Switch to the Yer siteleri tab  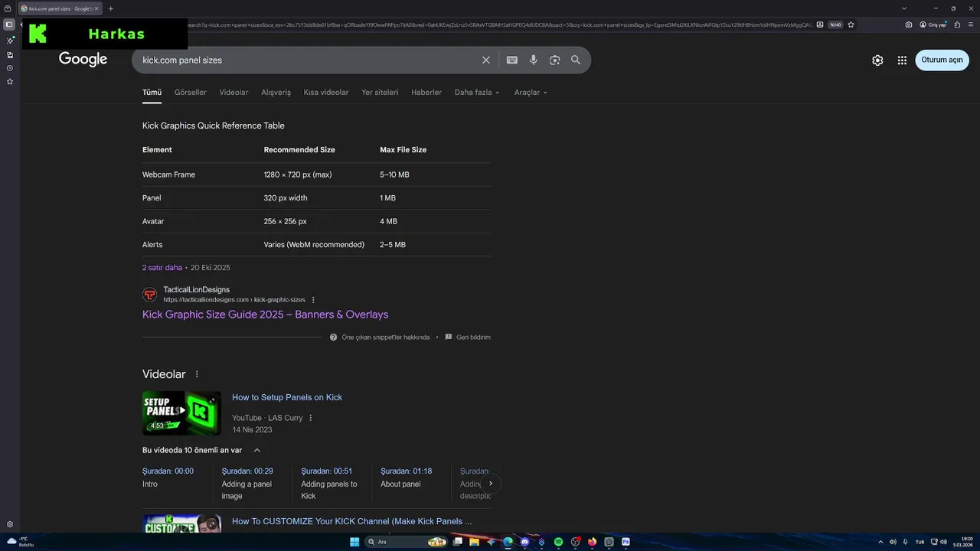(380, 92)
